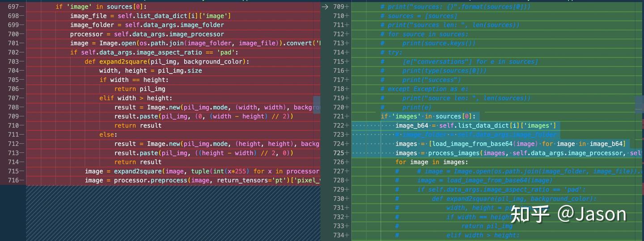
Task: Click the removed line "if 'image' in sources[0]:"
Action: [101, 7]
